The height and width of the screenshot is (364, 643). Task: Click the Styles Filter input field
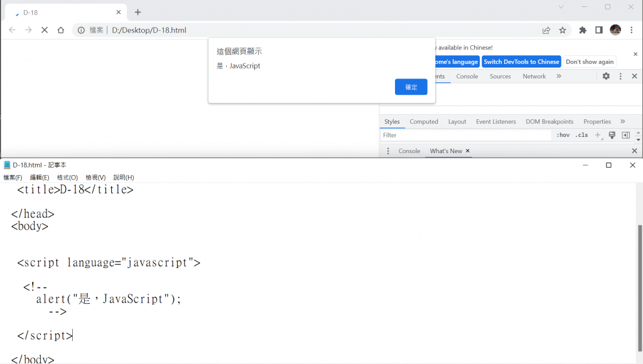[x=466, y=135]
